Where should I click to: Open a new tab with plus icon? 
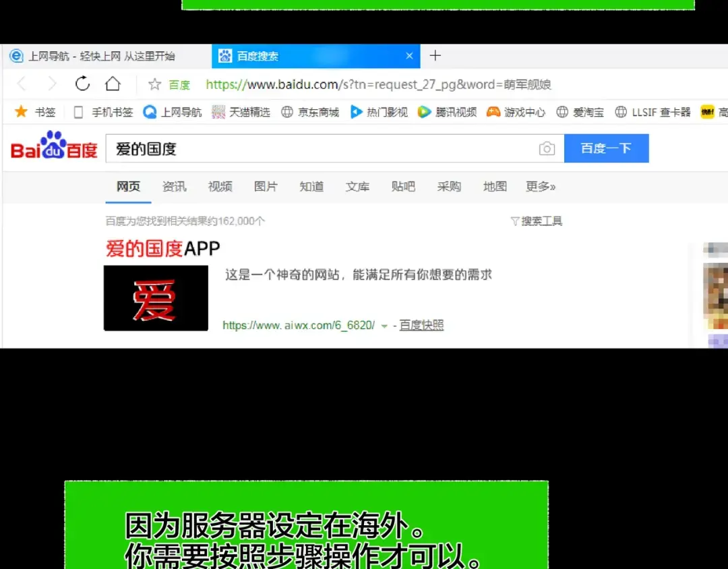point(435,56)
